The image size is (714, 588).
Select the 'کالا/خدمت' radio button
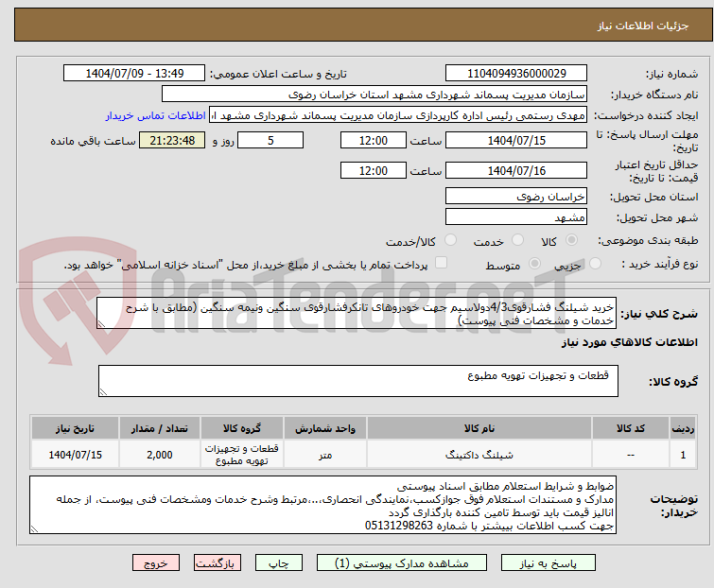click(450, 240)
